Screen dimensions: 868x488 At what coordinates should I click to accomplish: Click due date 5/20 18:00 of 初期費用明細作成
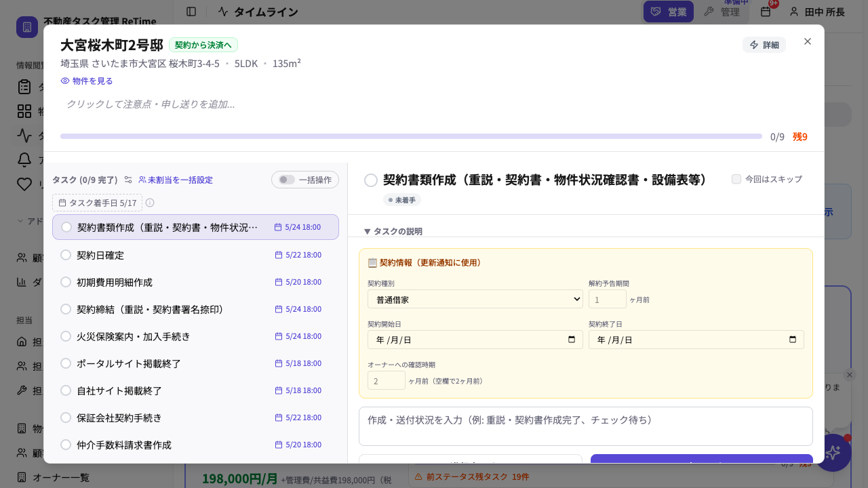click(298, 282)
